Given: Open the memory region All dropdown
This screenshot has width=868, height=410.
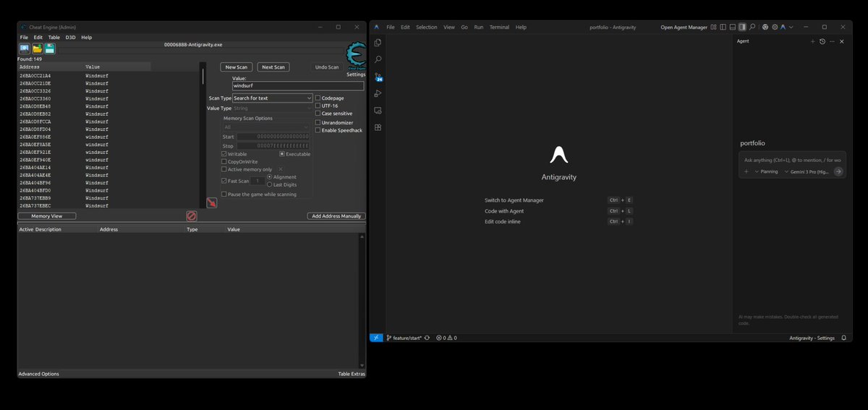Looking at the screenshot, I should [x=265, y=127].
